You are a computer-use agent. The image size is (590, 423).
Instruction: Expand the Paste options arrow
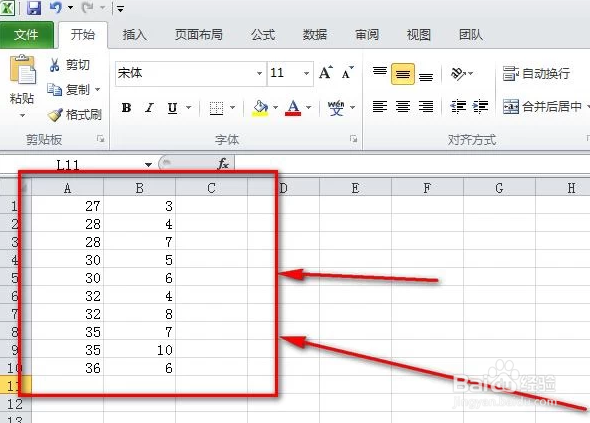click(22, 115)
